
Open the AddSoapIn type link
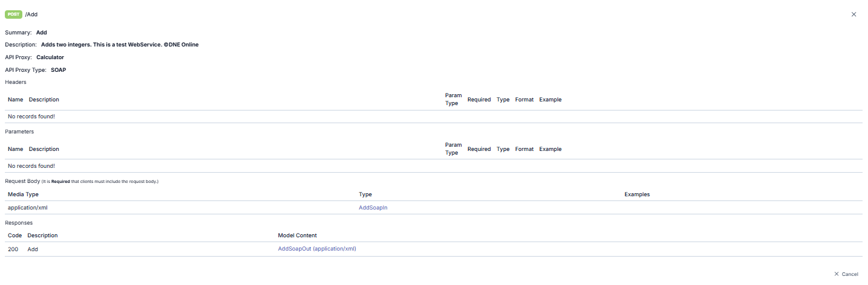tap(373, 208)
